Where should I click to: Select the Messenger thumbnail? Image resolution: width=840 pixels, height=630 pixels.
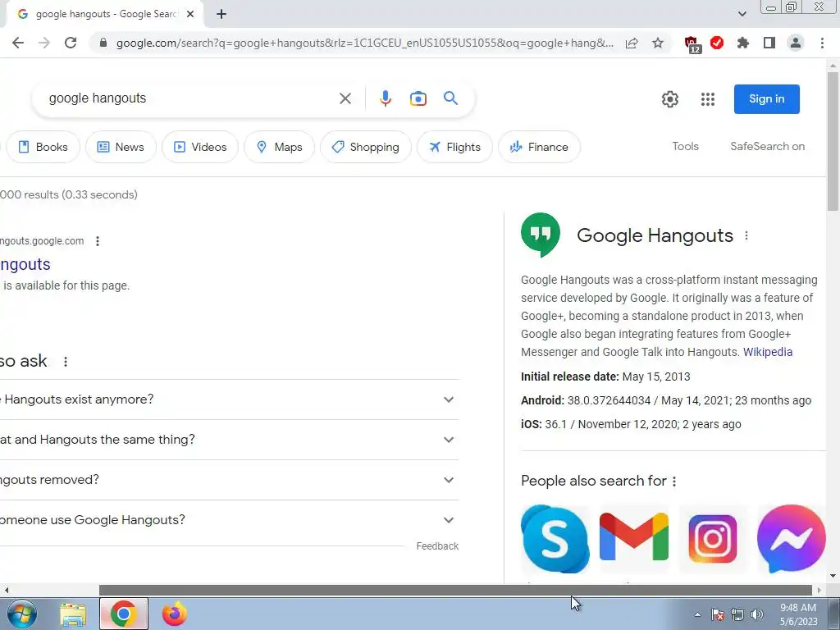(792, 538)
